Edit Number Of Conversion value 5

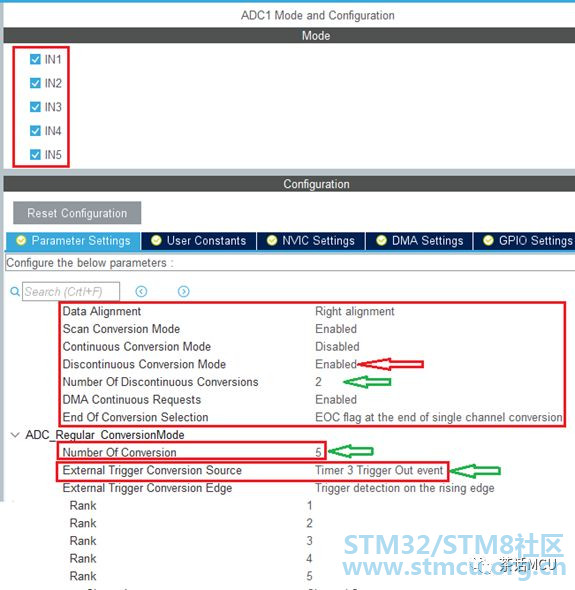coord(318,453)
